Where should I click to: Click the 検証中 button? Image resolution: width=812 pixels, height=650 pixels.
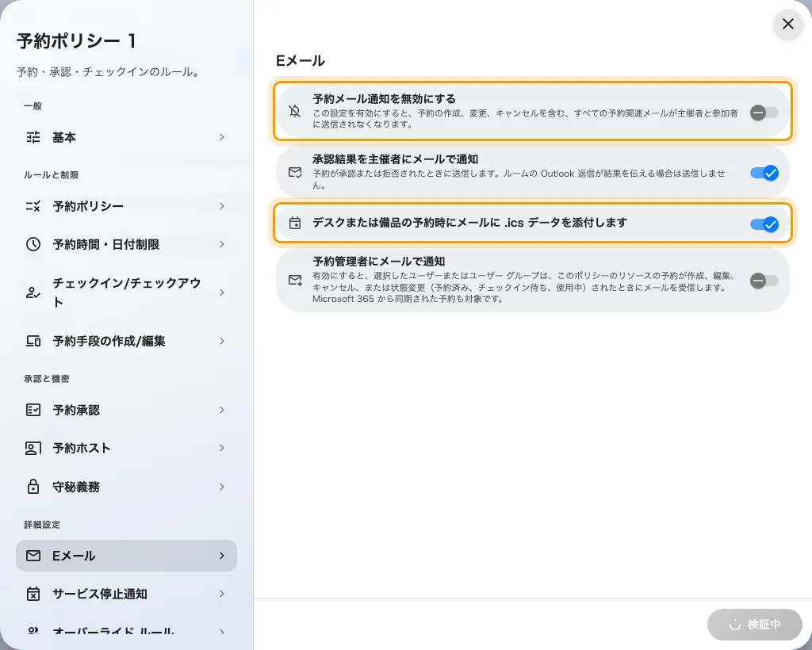[755, 625]
